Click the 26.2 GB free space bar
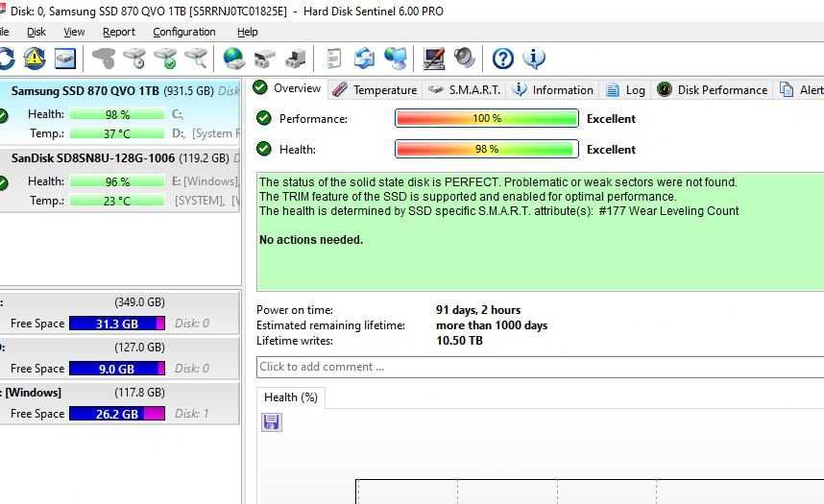 pyautogui.click(x=116, y=414)
